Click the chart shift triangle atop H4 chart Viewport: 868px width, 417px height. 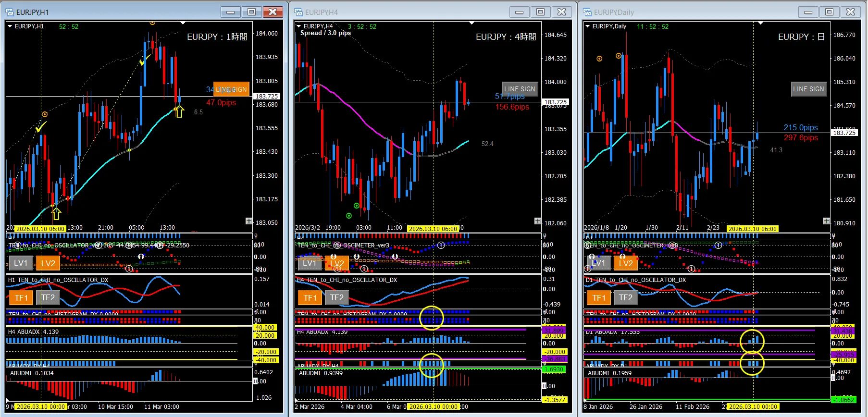(x=471, y=23)
